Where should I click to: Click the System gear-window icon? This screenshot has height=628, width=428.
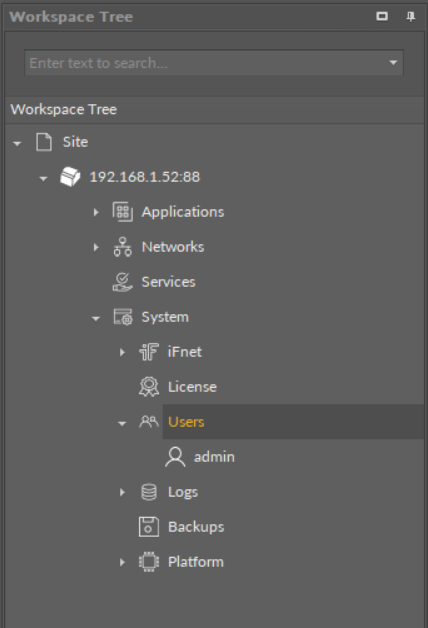point(123,317)
